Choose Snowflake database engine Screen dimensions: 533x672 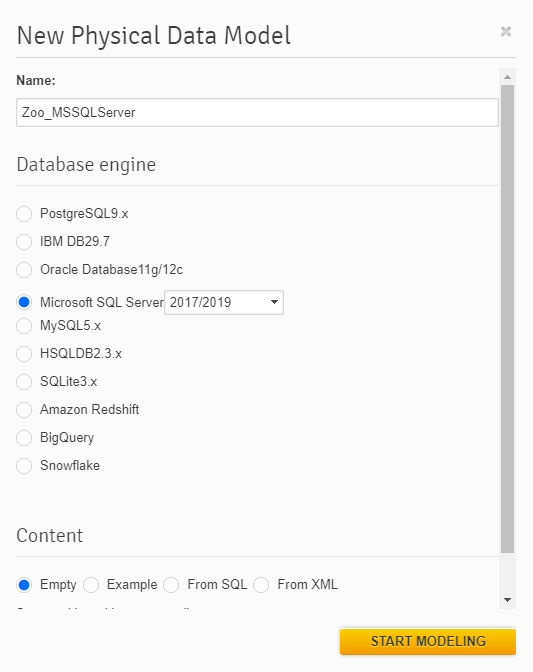point(24,465)
